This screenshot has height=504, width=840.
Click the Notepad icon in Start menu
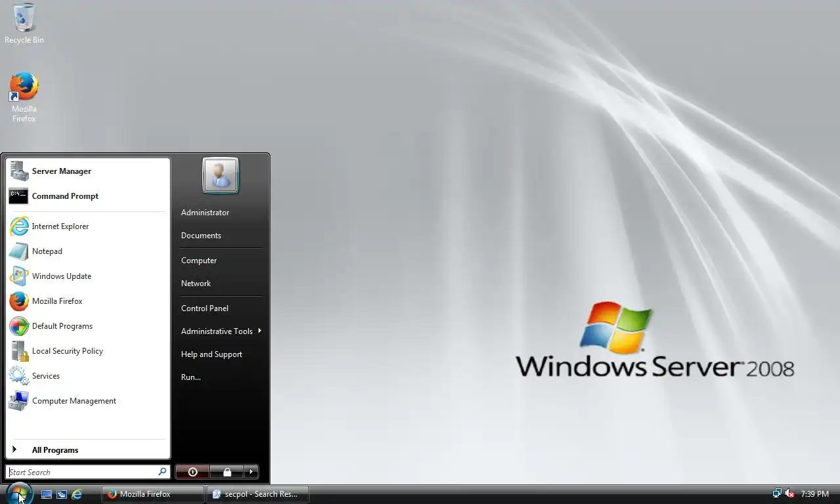pyautogui.click(x=19, y=251)
